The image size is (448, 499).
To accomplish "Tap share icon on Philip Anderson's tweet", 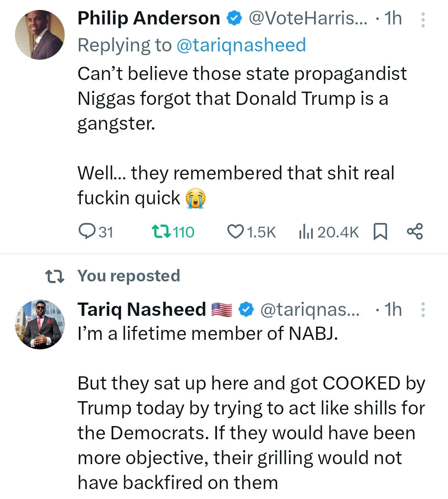I will pyautogui.click(x=414, y=232).
